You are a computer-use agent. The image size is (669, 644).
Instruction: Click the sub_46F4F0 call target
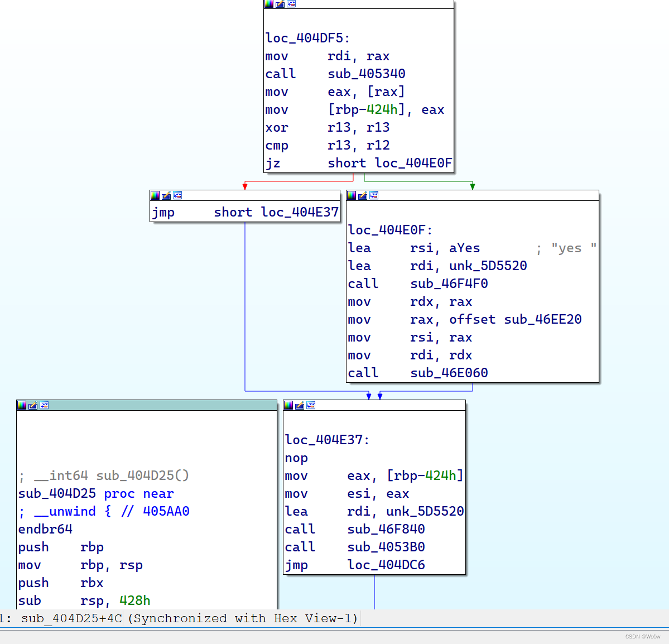[x=449, y=283]
